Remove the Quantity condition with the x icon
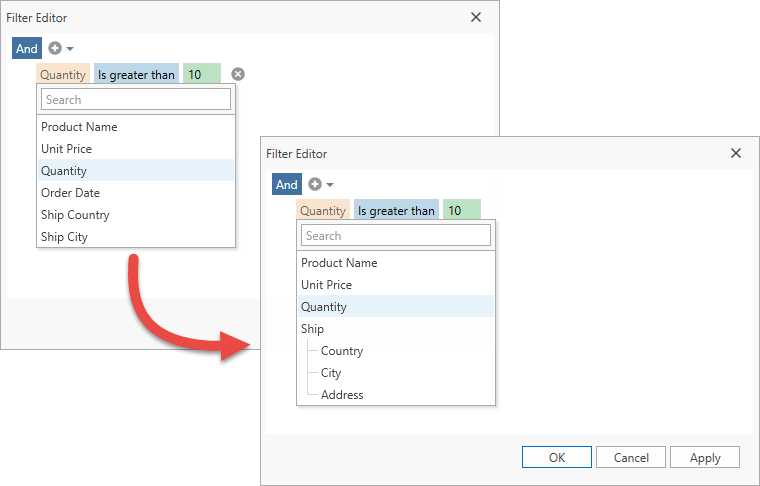The image size is (760, 486). (x=237, y=74)
